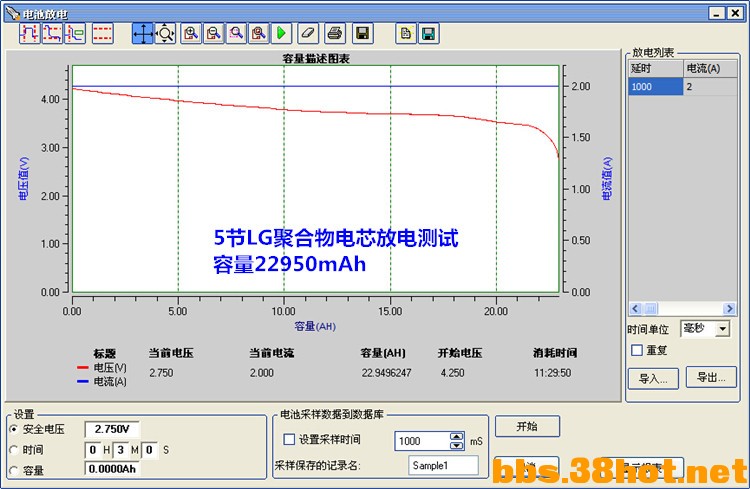This screenshot has height=489, width=750.
Task: Increase sampling time with up arrow
Action: click(x=457, y=436)
